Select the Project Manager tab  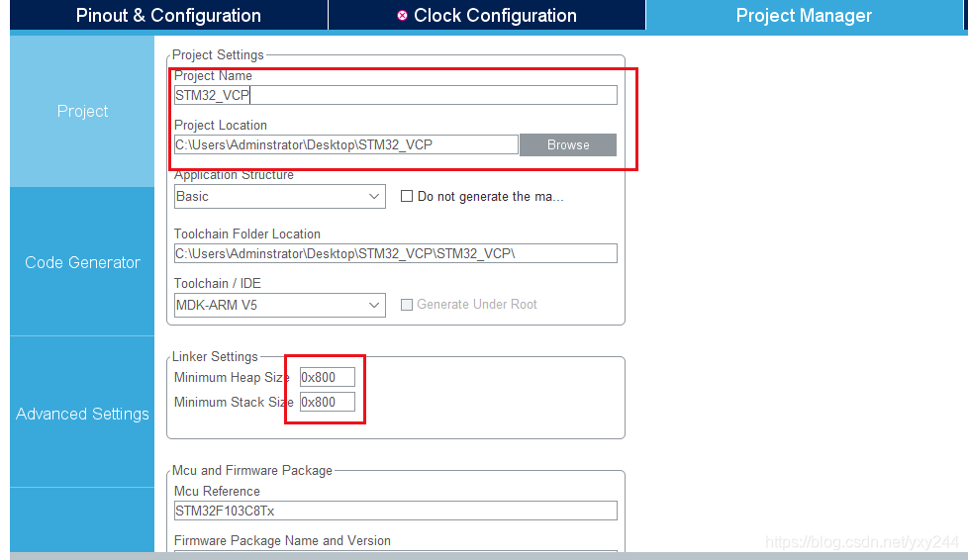click(x=804, y=15)
